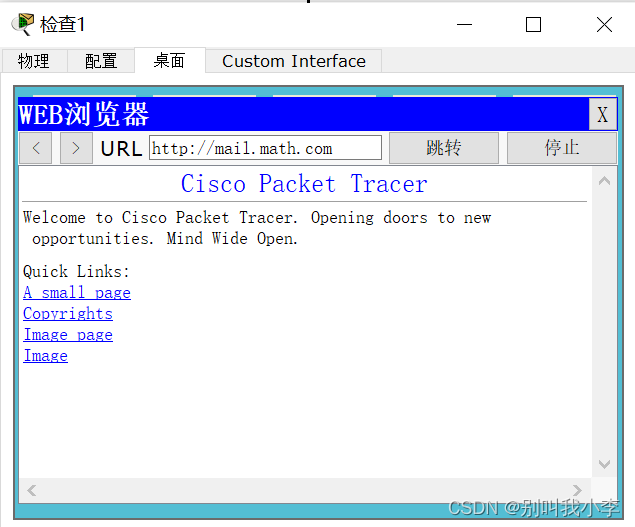The width and height of the screenshot is (635, 527).
Task: Open the Custom Interface tab
Action: 294,61
